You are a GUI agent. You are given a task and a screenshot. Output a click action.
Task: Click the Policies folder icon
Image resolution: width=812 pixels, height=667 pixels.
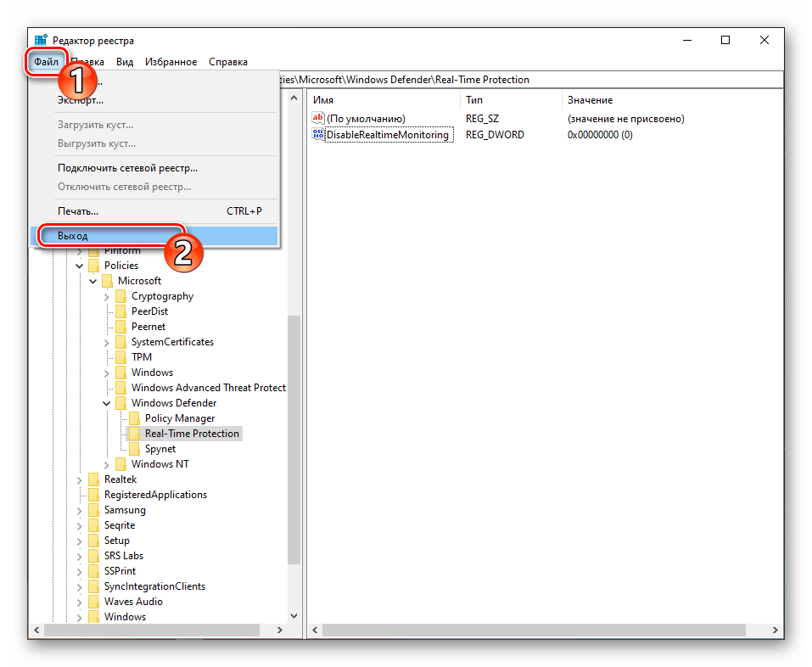click(x=93, y=266)
